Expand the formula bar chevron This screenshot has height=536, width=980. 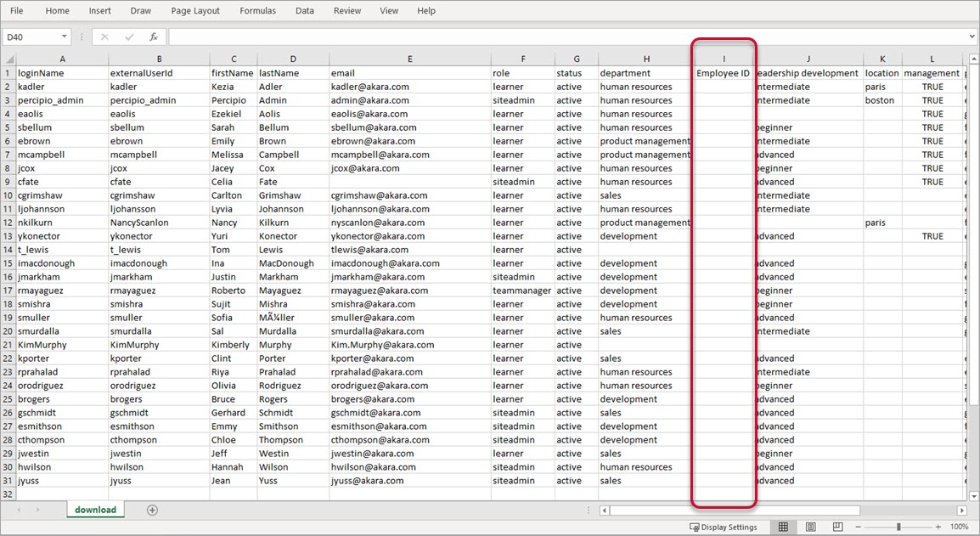[x=972, y=37]
